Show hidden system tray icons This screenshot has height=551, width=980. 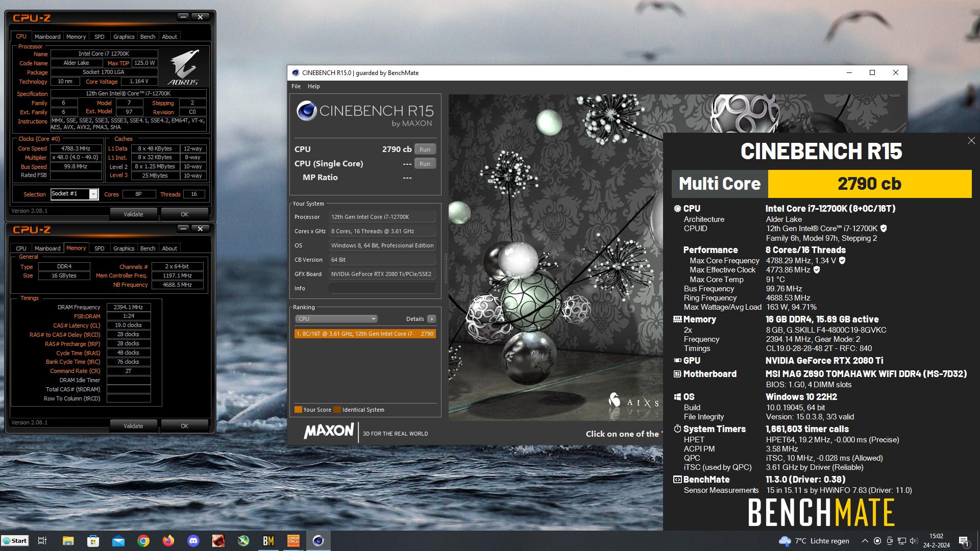865,541
